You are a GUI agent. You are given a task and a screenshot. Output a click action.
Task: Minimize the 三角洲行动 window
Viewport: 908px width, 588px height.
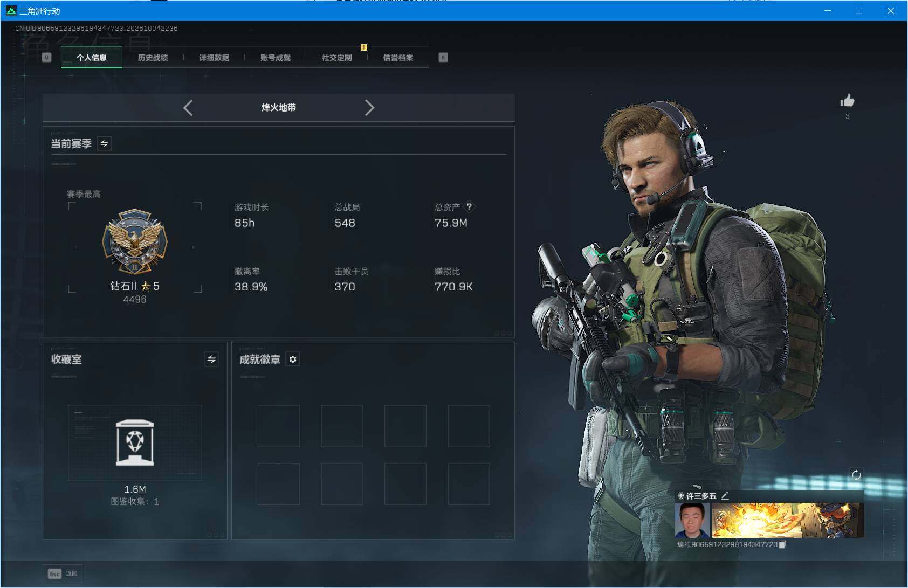point(828,11)
